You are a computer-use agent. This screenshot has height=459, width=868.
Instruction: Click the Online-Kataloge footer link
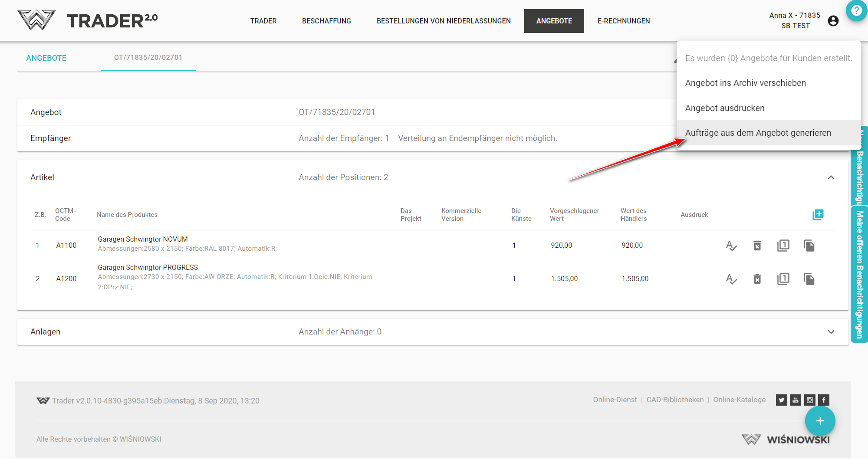point(739,400)
